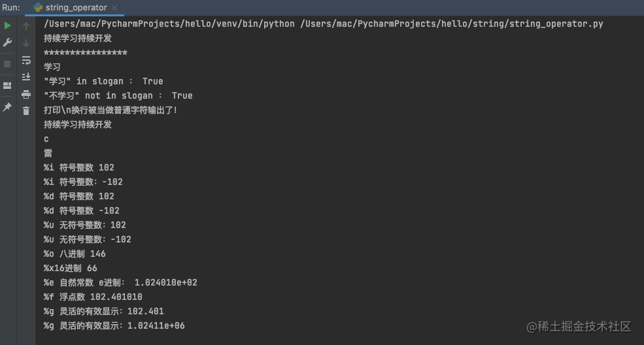
Task: Go down the stack trace with the arrow
Action: point(26,43)
